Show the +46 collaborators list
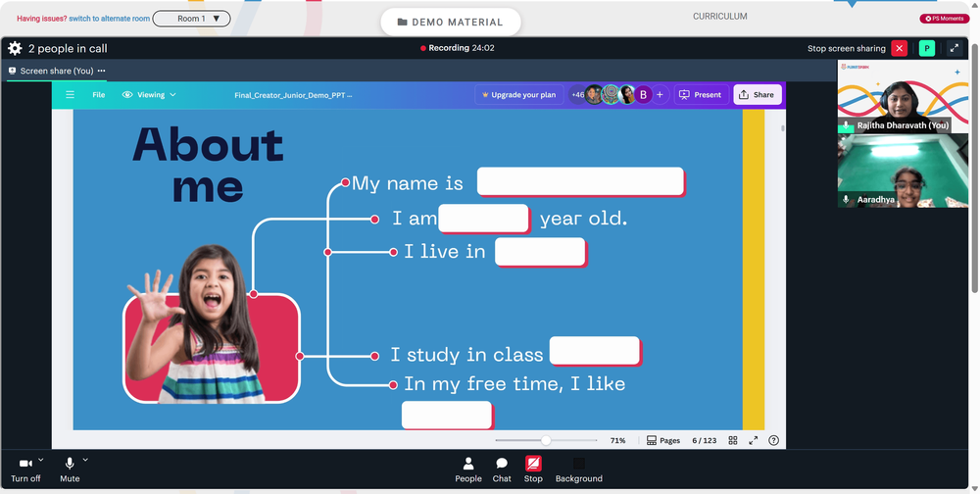The width and height of the screenshot is (980, 494). (x=577, y=95)
